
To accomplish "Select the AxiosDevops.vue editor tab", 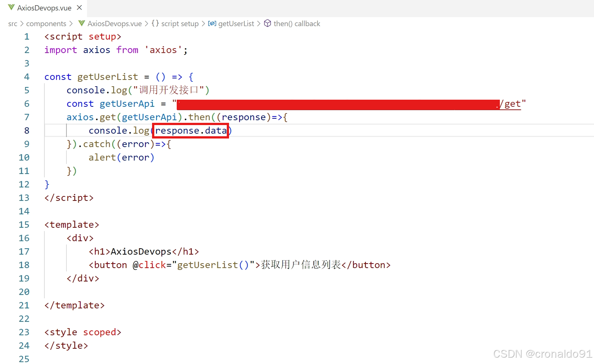I will pyautogui.click(x=44, y=8).
